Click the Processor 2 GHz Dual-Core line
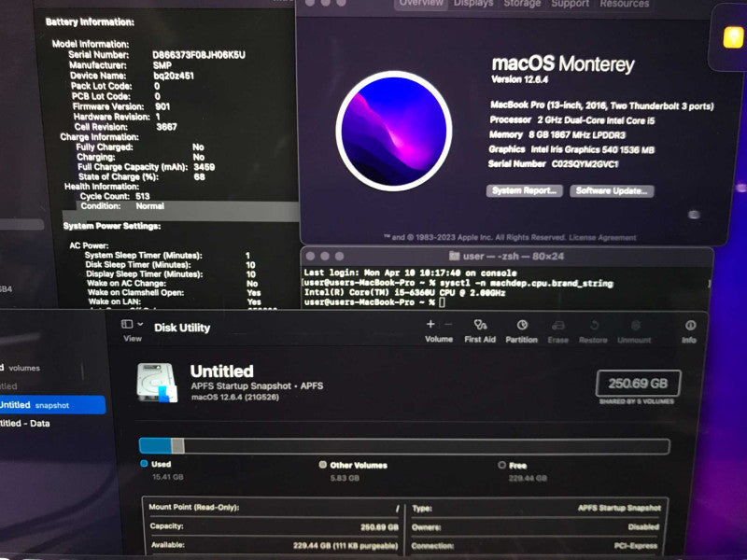 pyautogui.click(x=572, y=120)
